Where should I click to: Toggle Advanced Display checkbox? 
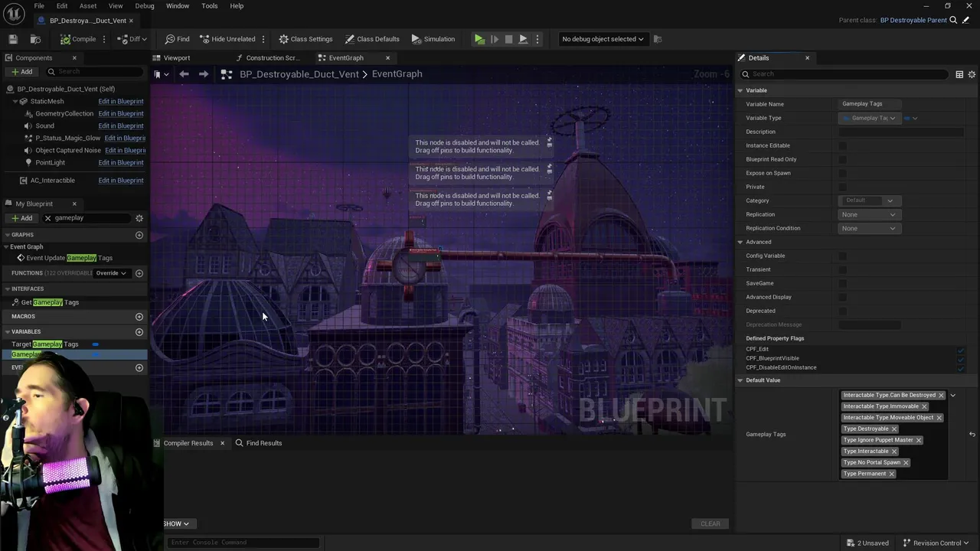click(843, 297)
